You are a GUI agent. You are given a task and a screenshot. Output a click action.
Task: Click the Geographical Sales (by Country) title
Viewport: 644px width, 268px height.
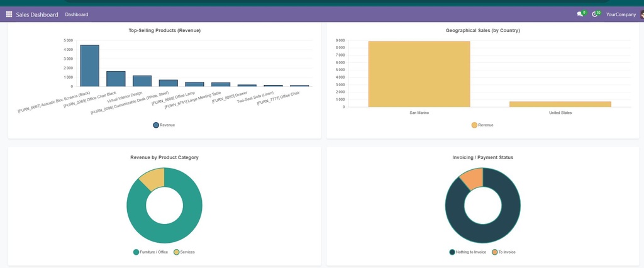482,30
